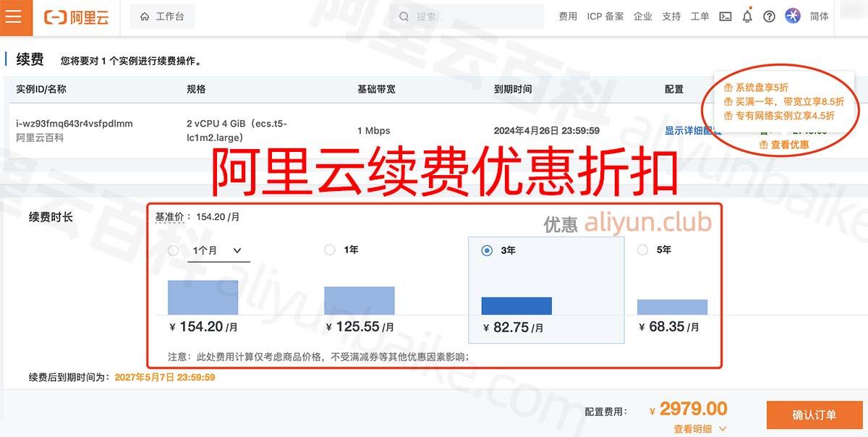The image size is (868, 437).
Task: Select the 5年 renewal radio button
Action: [642, 250]
